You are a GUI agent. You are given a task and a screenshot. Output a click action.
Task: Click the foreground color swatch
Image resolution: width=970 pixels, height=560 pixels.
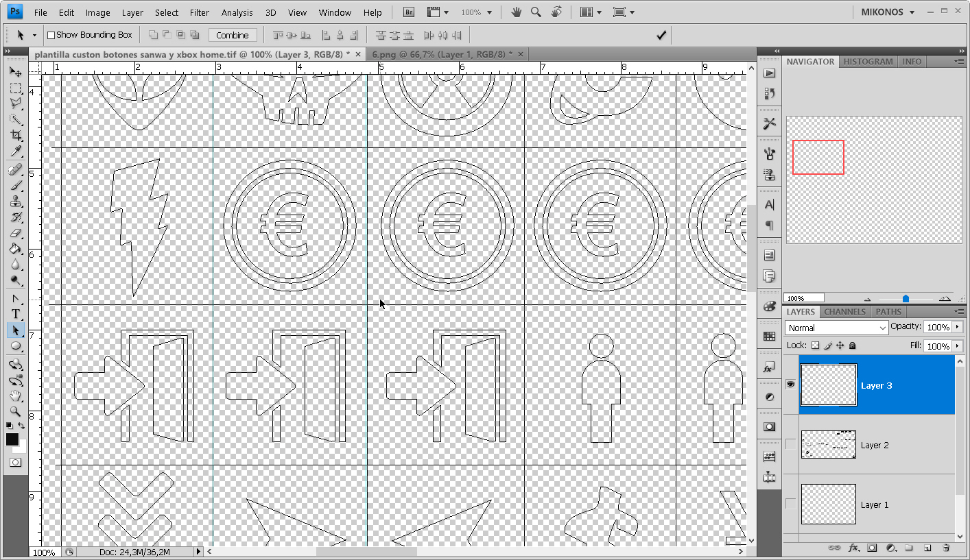click(12, 439)
